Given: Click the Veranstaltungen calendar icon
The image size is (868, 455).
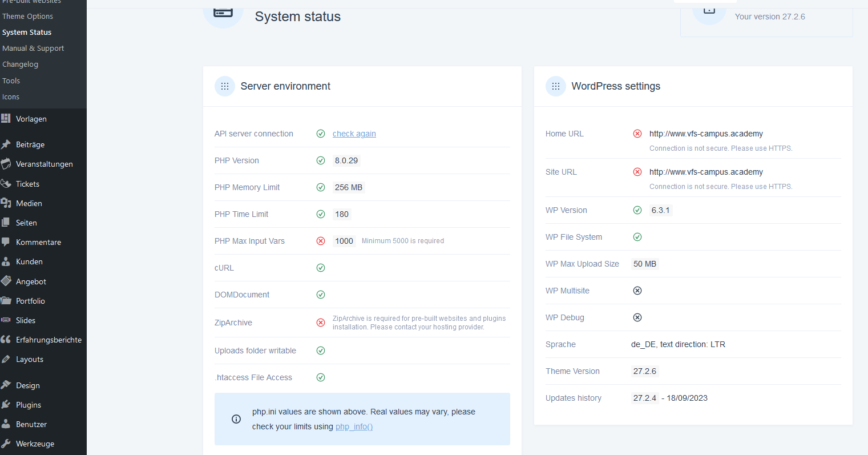Looking at the screenshot, I should tap(6, 164).
